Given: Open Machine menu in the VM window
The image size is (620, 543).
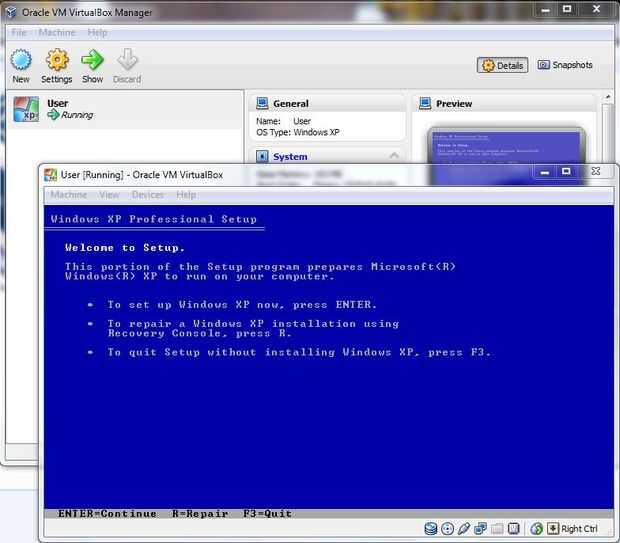Looking at the screenshot, I should click(69, 195).
